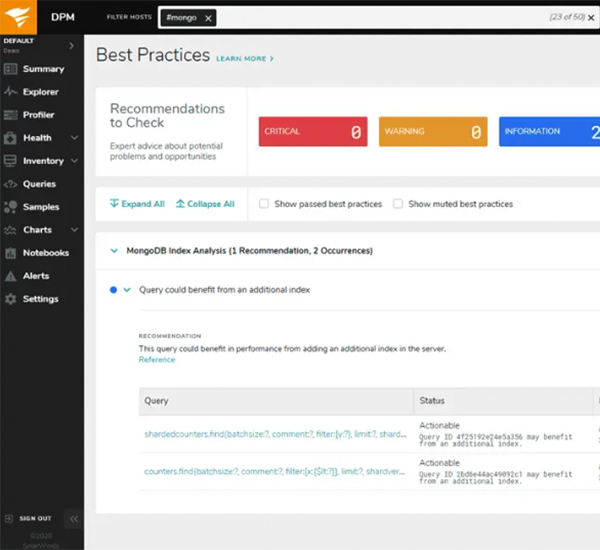Screen dimensions: 600x550
Task: Click the Notebooks sidebar icon
Action: tap(10, 253)
